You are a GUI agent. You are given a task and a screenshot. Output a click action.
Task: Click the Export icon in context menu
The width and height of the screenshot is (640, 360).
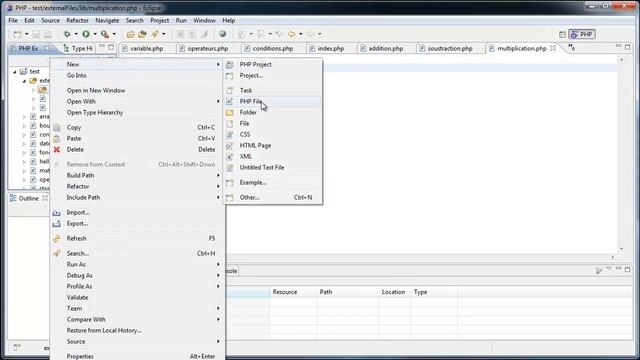pos(57,224)
